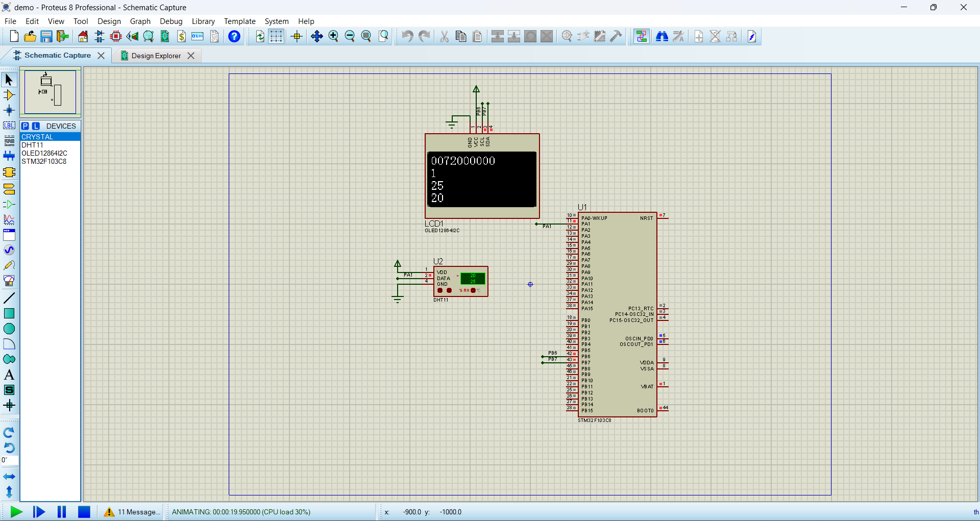Image resolution: width=980 pixels, height=521 pixels.
Task: Activate the Graph Mode tool
Action: pyautogui.click(x=9, y=220)
